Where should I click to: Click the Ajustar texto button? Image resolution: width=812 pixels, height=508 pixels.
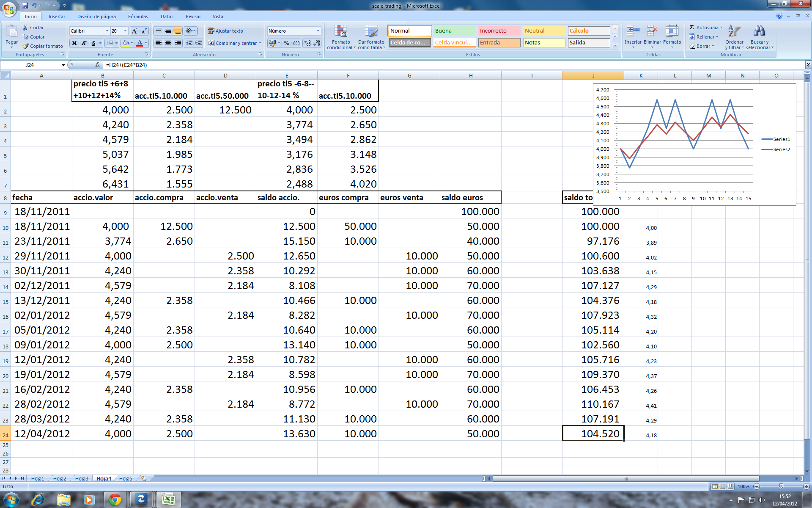click(x=225, y=31)
